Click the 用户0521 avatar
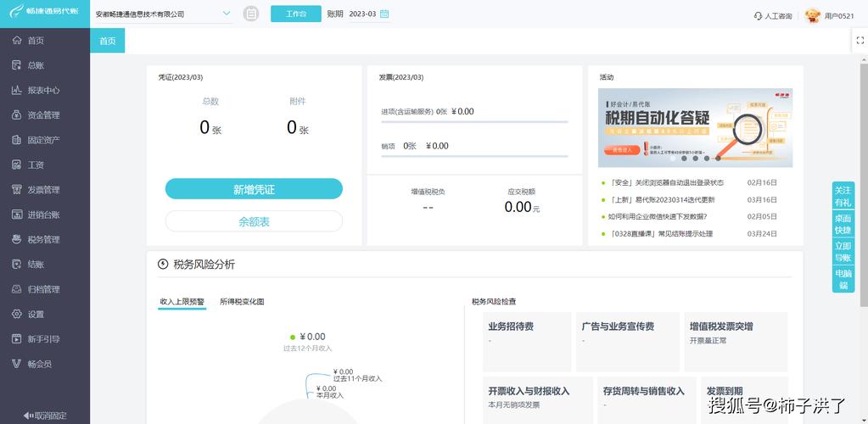Screen dimensions: 868x424 tap(812, 15)
